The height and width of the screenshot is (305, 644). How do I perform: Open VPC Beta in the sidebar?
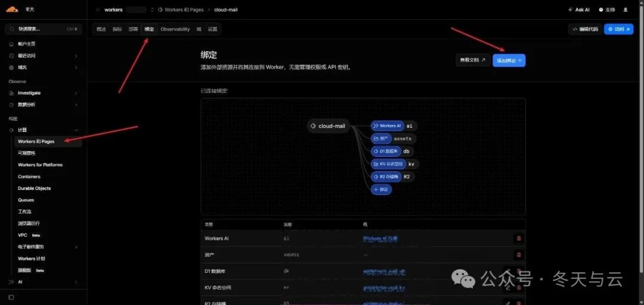(29, 235)
